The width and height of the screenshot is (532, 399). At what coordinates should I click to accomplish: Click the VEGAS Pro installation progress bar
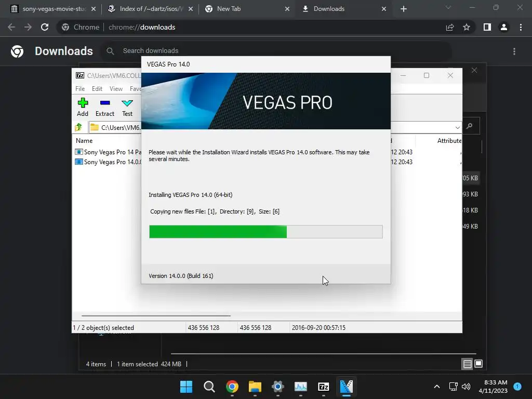[265, 232]
